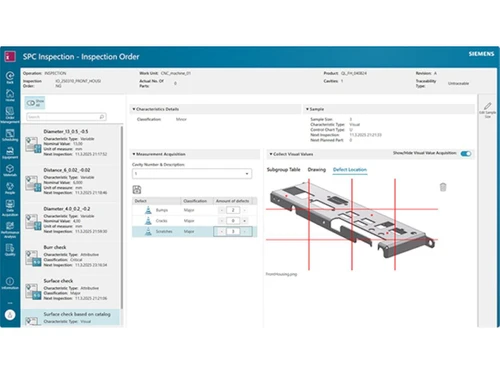The width and height of the screenshot is (500, 375).
Task: Click the Scratches amount value field
Action: (233, 231)
